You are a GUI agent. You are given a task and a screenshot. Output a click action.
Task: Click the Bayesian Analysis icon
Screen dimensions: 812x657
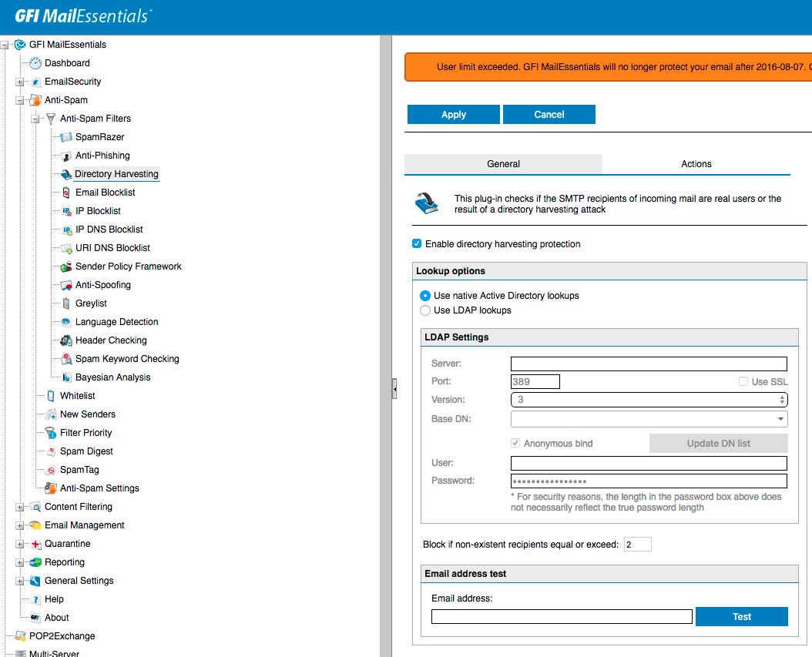66,377
